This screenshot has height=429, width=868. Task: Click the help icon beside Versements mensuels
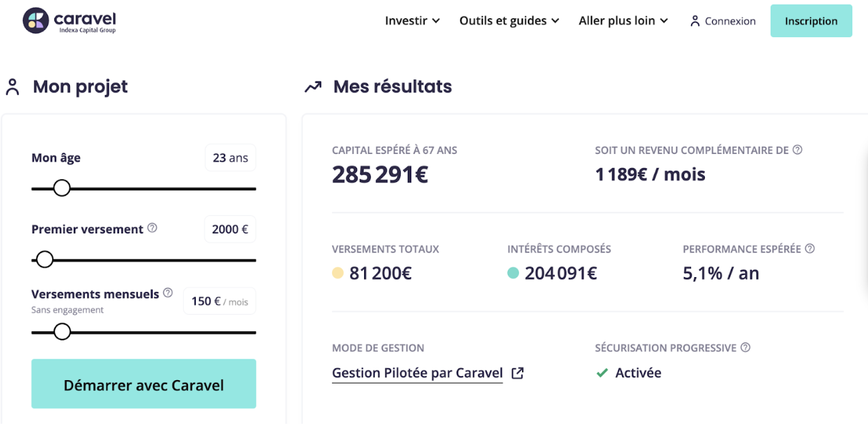[x=168, y=293]
